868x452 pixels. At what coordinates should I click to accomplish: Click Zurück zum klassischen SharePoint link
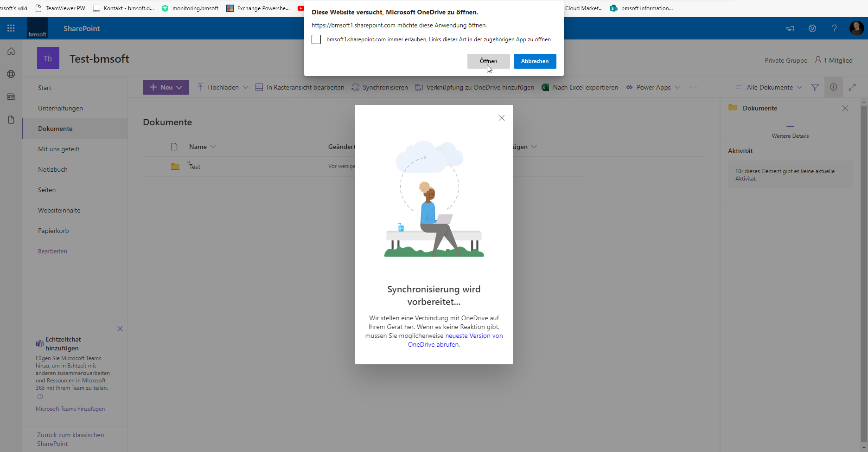click(70, 439)
